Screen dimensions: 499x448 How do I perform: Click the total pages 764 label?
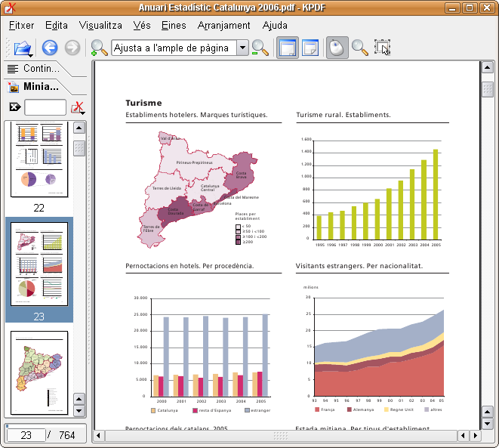click(67, 435)
